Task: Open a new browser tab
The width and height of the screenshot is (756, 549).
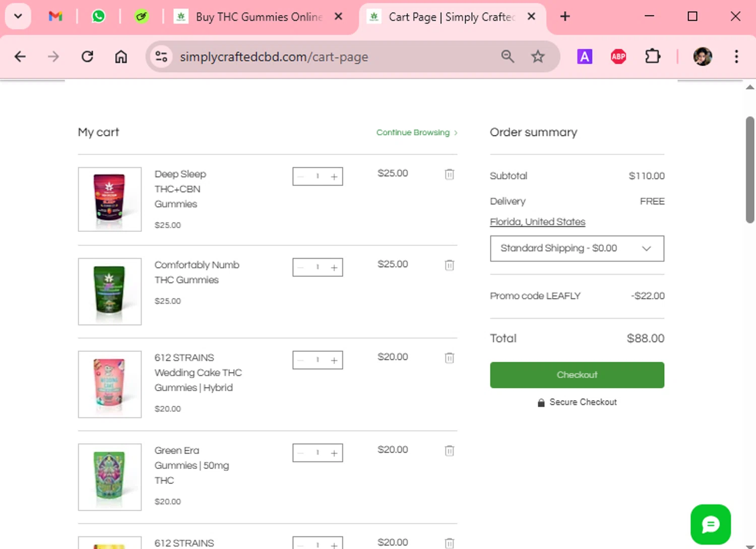Action: point(565,17)
